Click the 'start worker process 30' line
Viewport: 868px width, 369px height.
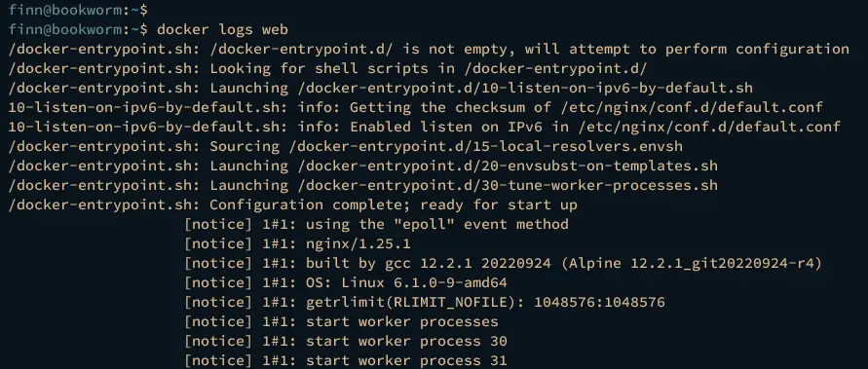pos(346,341)
